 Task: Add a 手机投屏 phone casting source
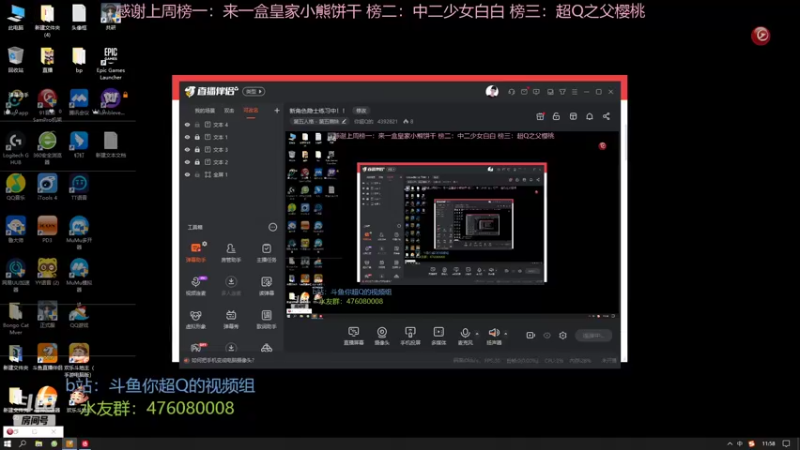[x=410, y=336]
